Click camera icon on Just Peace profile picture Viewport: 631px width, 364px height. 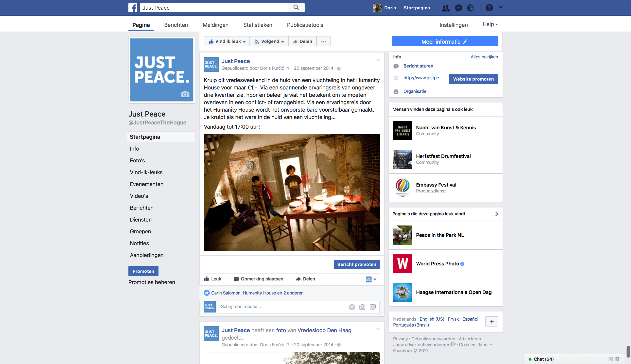click(185, 94)
